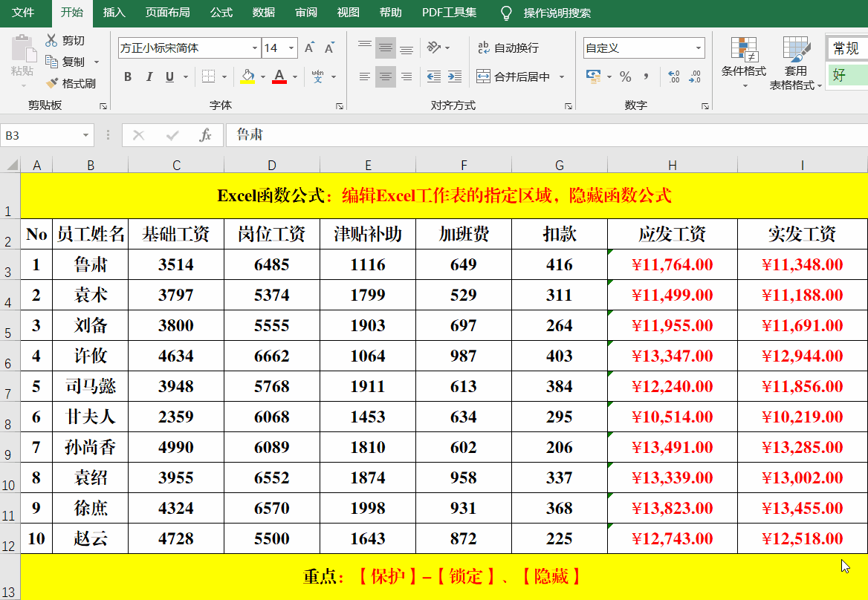This screenshot has width=868, height=600.
Task: Apply the red font color A
Action: click(x=279, y=76)
